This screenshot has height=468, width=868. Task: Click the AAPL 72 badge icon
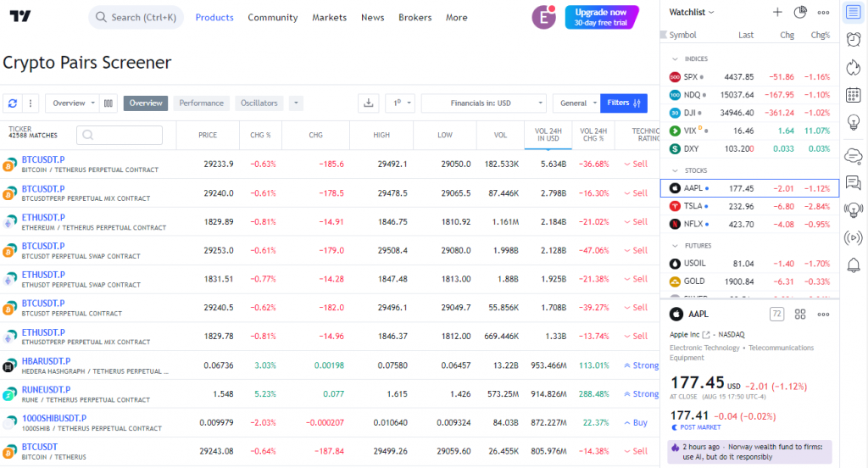[776, 314]
